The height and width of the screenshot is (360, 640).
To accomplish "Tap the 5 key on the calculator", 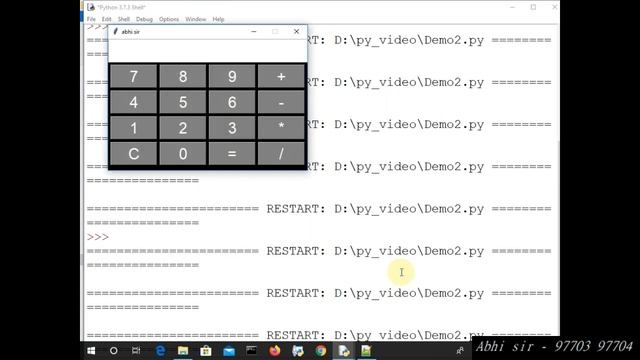I will pyautogui.click(x=183, y=102).
